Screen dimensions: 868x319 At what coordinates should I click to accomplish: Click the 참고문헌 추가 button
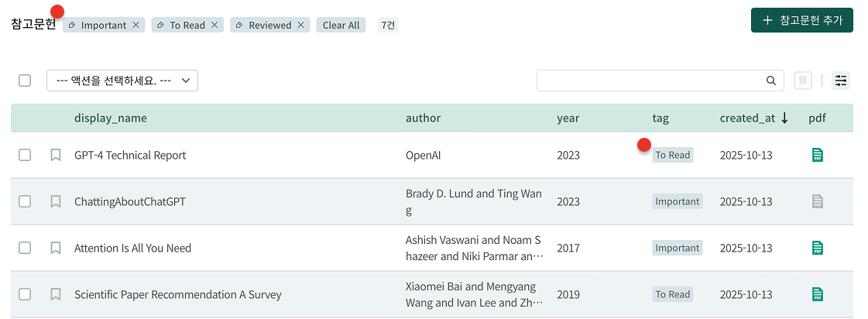tap(802, 20)
